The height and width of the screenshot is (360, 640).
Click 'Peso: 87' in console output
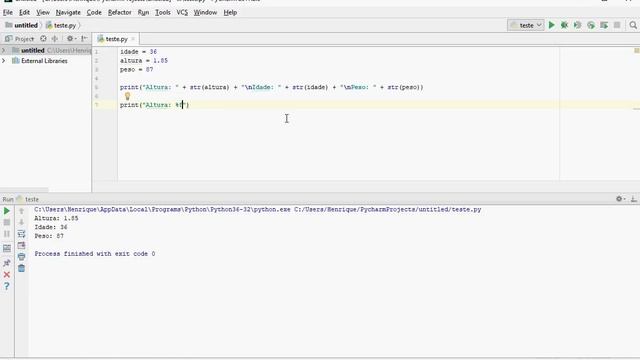click(49, 236)
